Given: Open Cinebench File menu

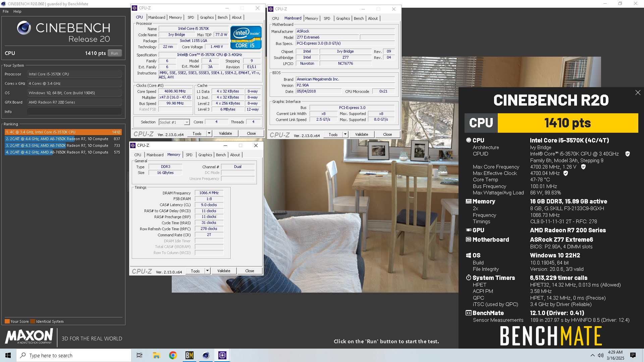Looking at the screenshot, I should (x=6, y=11).
